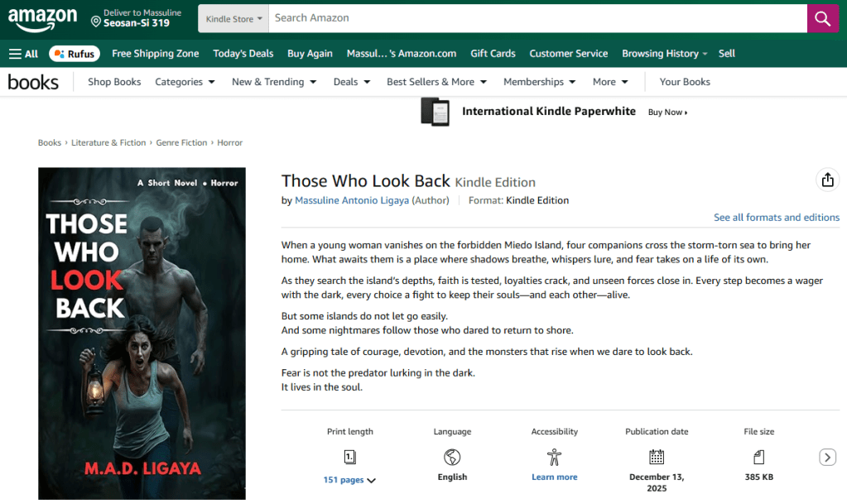847x504 pixels.
Task: Open the Kindle Store search category dropdown
Action: pyautogui.click(x=233, y=18)
